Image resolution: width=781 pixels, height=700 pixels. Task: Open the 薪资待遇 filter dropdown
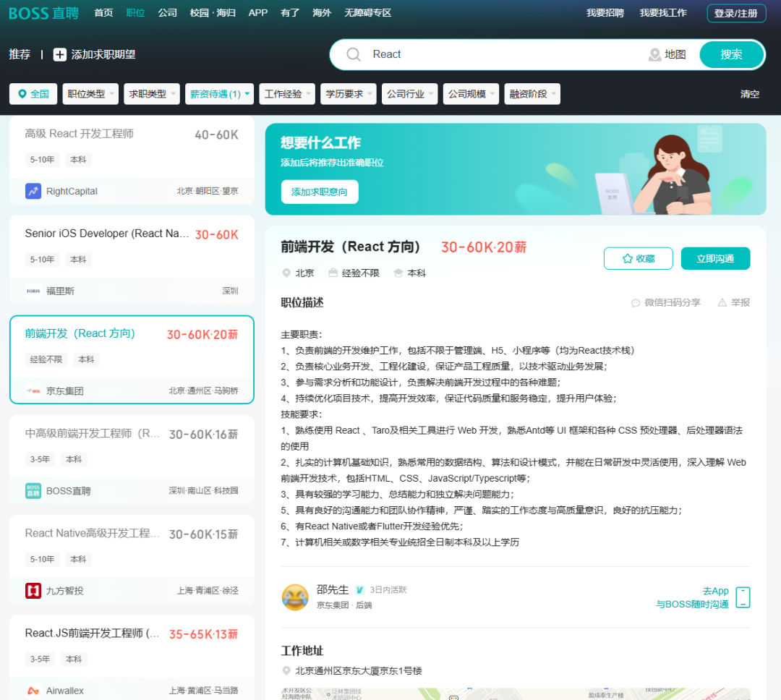[x=219, y=93]
